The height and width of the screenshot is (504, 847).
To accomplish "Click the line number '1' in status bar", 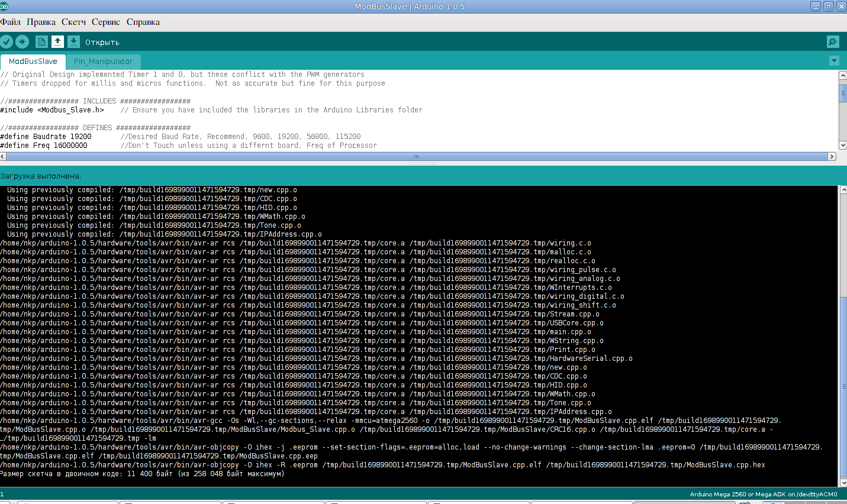I will 2,494.
